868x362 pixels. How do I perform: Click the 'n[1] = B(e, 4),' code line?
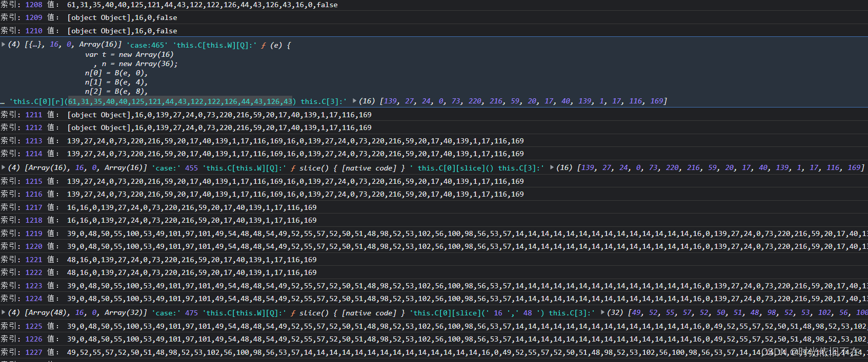click(x=116, y=82)
